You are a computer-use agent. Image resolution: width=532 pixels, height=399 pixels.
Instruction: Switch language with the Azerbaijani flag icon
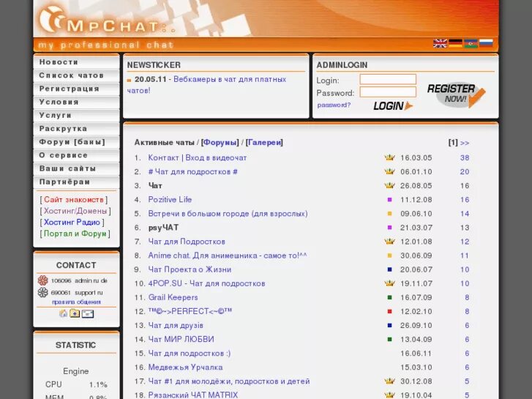click(471, 43)
